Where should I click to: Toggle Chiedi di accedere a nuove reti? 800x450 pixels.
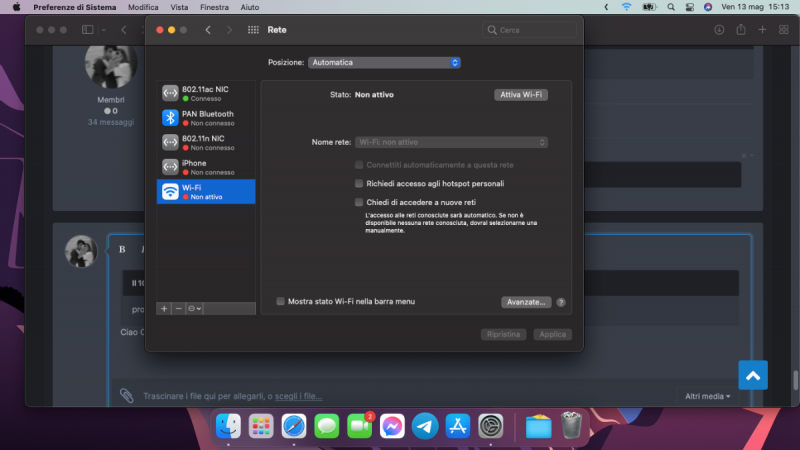click(x=360, y=202)
